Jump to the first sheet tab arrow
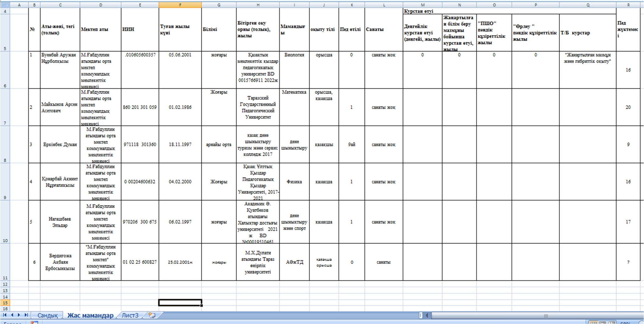 (x=4, y=315)
